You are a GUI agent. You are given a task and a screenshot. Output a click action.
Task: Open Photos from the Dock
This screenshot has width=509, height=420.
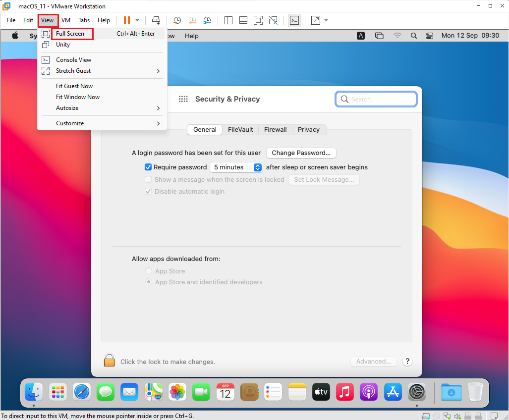coord(177,392)
